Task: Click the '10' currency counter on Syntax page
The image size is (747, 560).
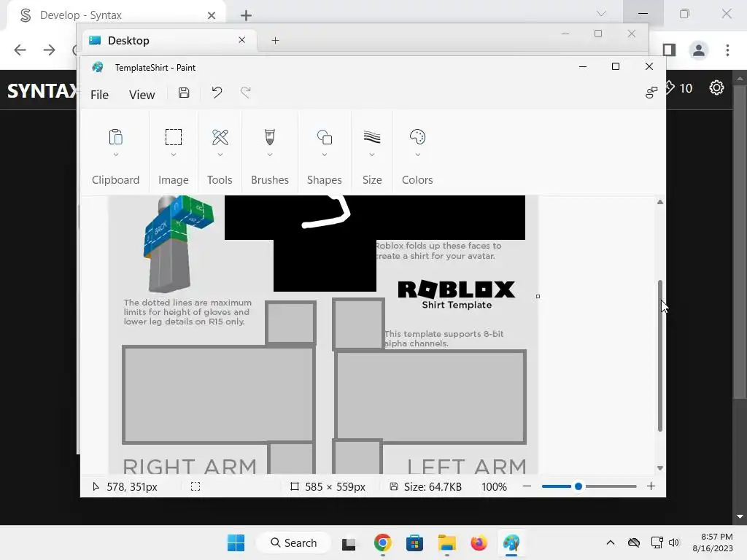Action: tap(686, 88)
